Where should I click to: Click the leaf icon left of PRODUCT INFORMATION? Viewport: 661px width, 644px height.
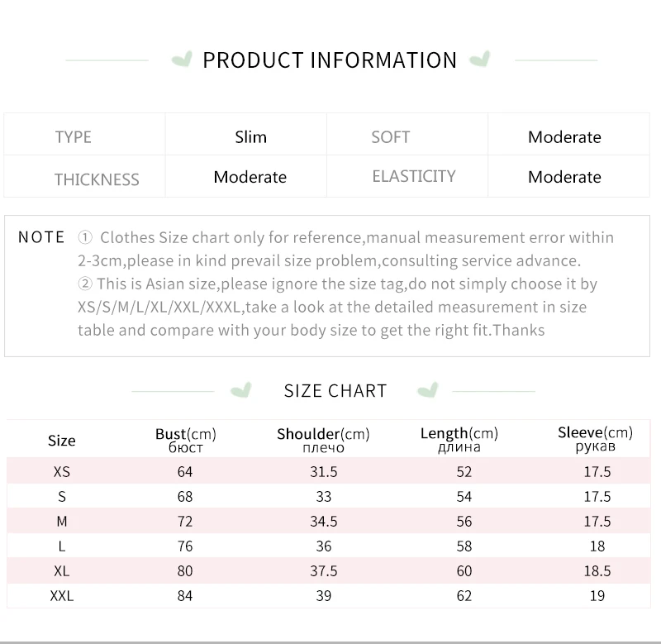coord(181,60)
